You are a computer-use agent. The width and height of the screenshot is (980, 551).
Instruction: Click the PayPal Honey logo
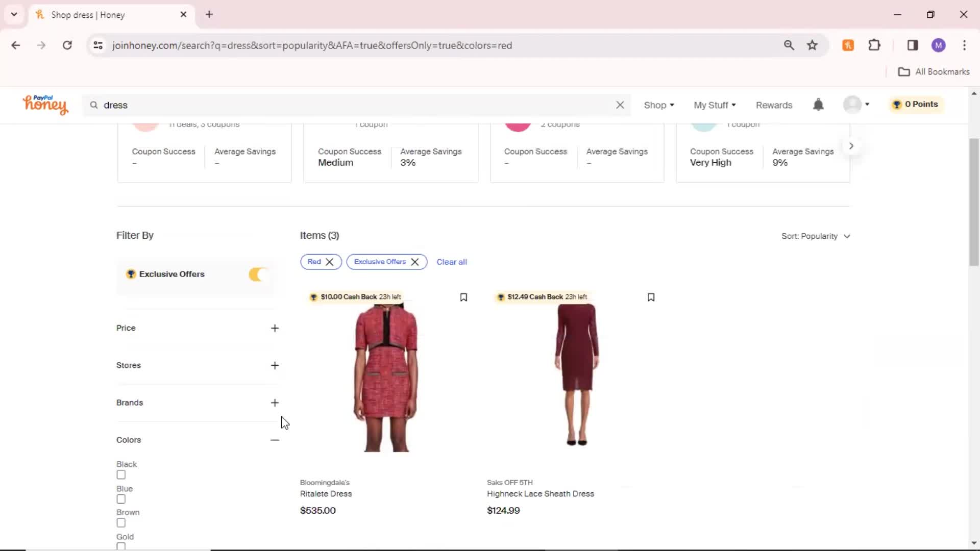click(x=45, y=105)
